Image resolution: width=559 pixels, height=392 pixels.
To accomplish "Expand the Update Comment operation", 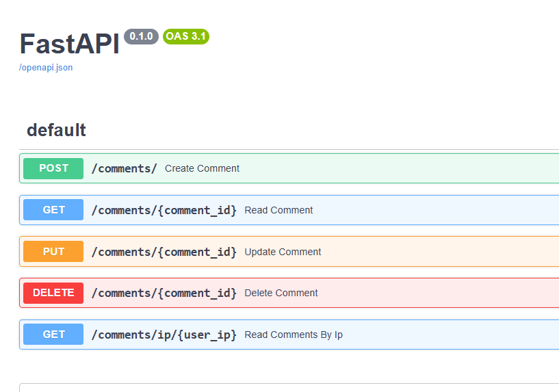I will click(x=283, y=252).
